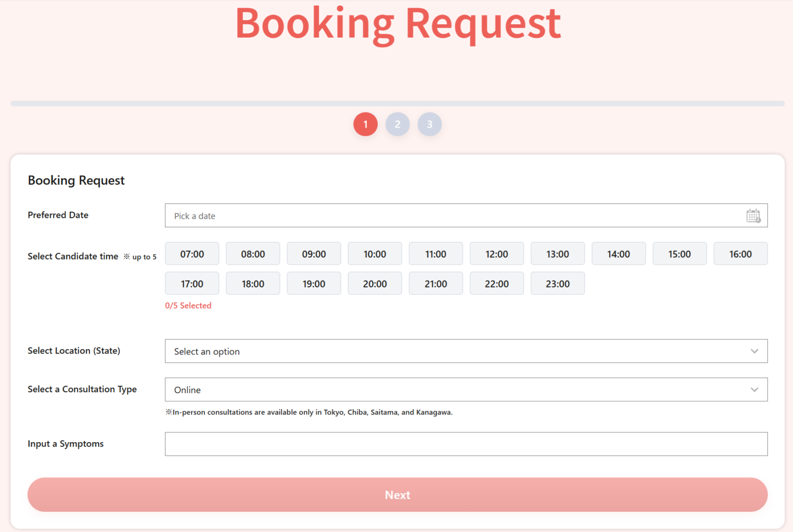Click the symptoms input field
Viewport: 793px width, 532px height.
pyautogui.click(x=466, y=444)
